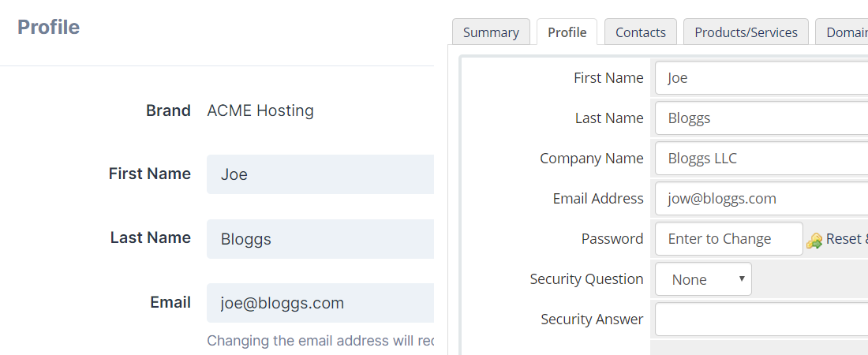Viewport: 868px width, 355px height.
Task: Click the Email field showing joe@bloggs.com
Action: [x=320, y=303]
